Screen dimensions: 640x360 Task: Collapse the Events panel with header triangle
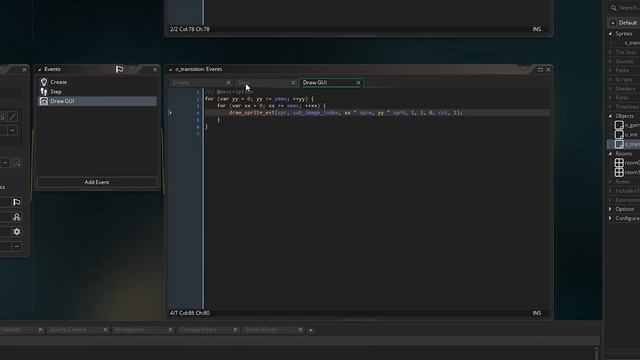[x=40, y=70]
